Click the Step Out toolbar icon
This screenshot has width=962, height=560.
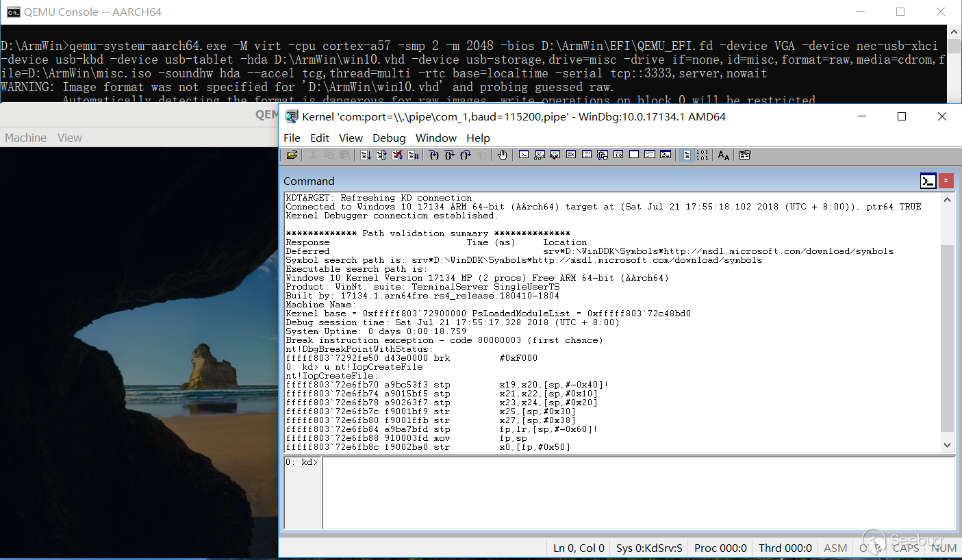point(466,155)
